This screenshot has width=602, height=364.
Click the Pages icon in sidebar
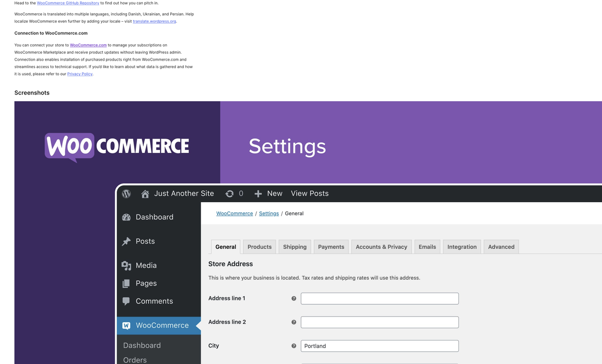coord(126,284)
